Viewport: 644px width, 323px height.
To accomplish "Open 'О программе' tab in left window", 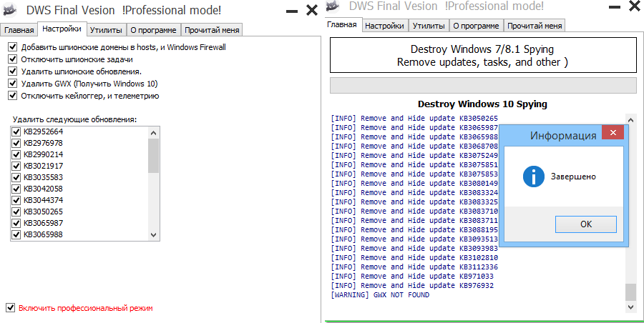I will pyautogui.click(x=153, y=30).
